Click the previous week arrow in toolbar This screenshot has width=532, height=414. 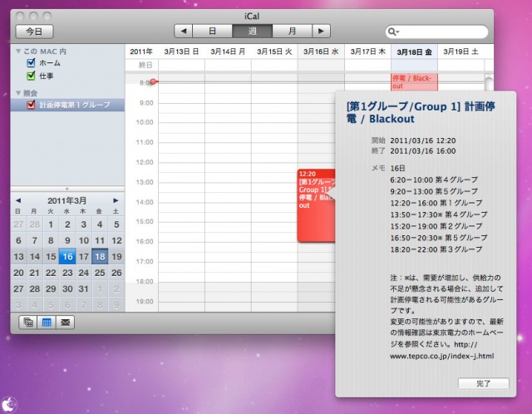click(183, 31)
